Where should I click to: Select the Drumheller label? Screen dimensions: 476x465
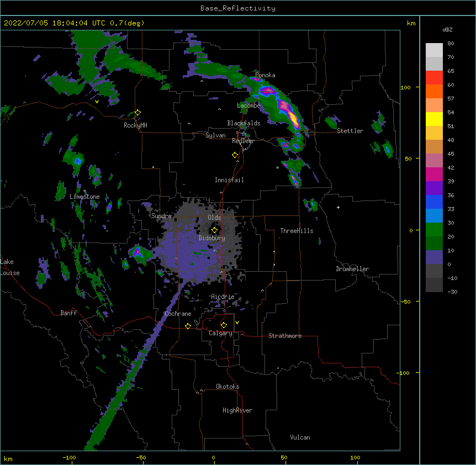pos(352,269)
